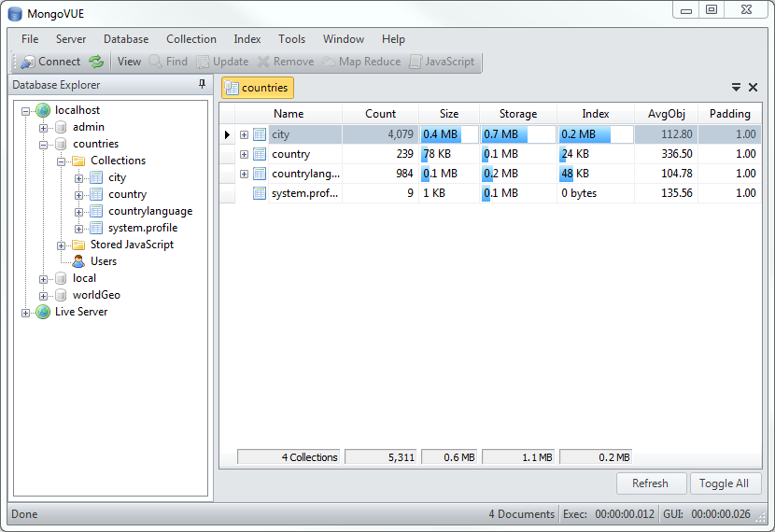Select the Users icon in tree
Screen dimensions: 775x532
[x=78, y=261]
